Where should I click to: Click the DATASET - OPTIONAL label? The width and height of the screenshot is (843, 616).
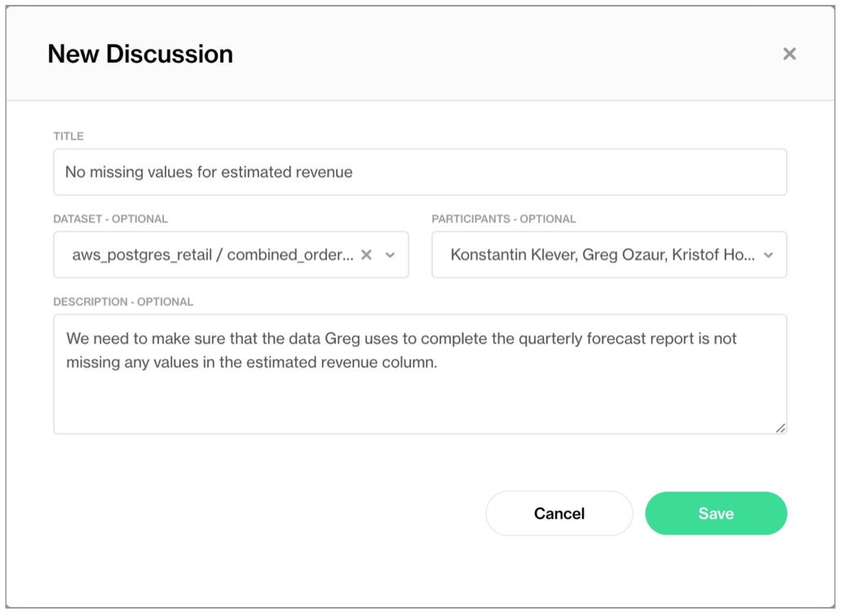[110, 219]
